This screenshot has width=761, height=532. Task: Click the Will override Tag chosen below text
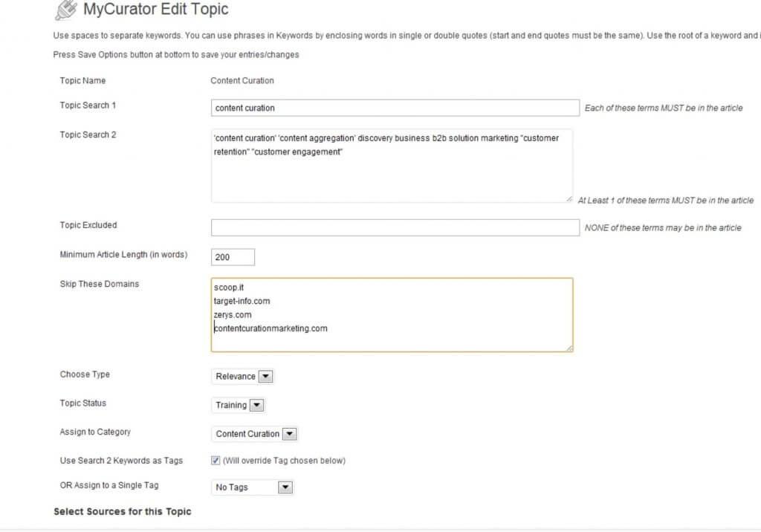pos(284,461)
